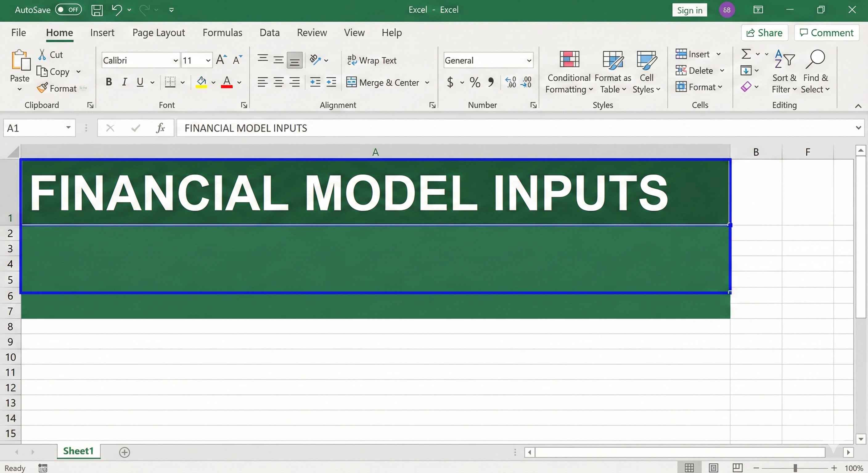Screen dimensions: 868x473
Task: Open Cell Styles gallery
Action: point(646,71)
